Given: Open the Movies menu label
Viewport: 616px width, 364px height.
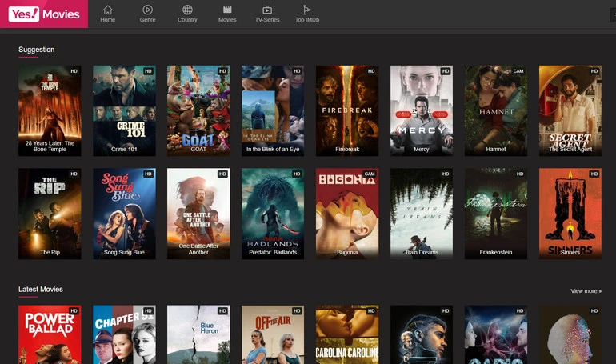Looking at the screenshot, I should [227, 20].
